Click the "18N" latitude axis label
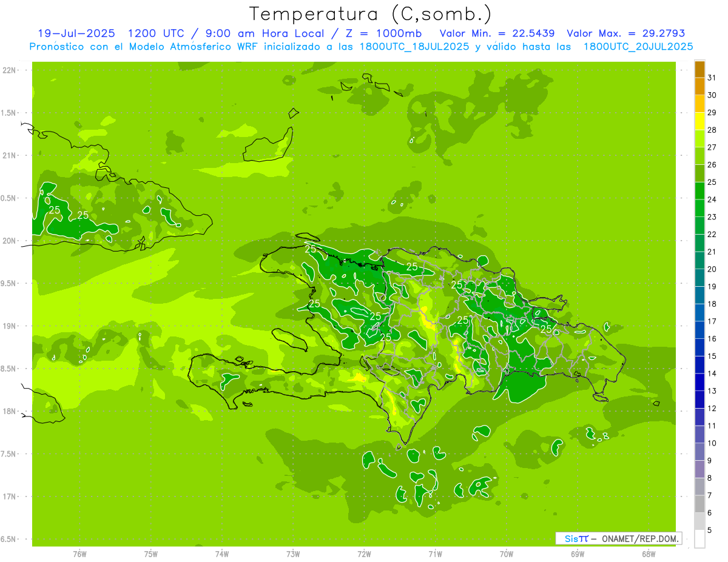The height and width of the screenshot is (562, 728). (10, 412)
